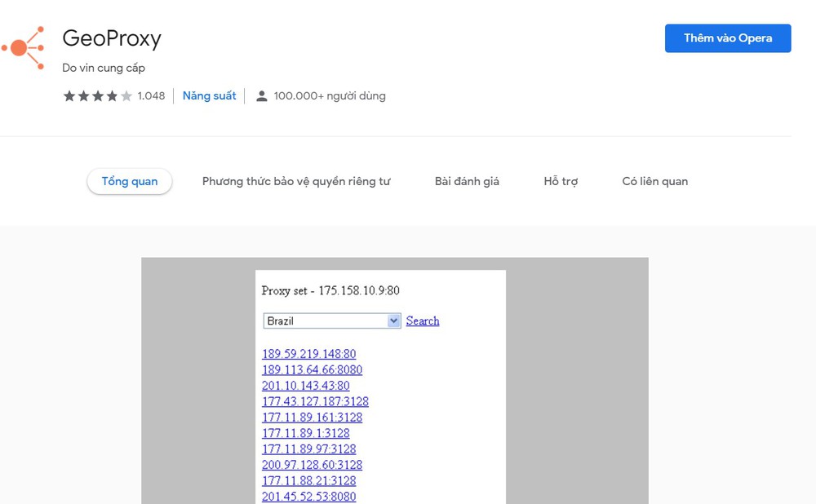
Task: Choose proxy 177.11.88.21:3128
Action: tap(309, 480)
